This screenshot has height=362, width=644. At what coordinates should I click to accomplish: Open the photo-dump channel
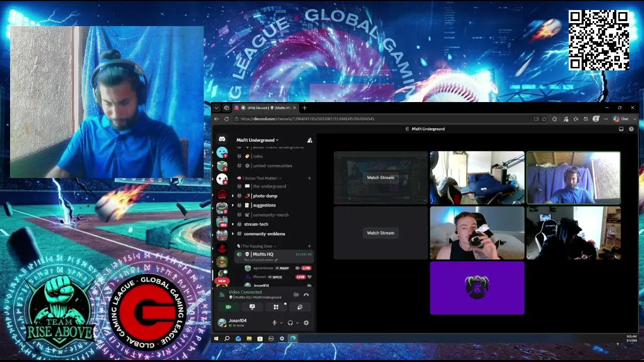pyautogui.click(x=274, y=196)
